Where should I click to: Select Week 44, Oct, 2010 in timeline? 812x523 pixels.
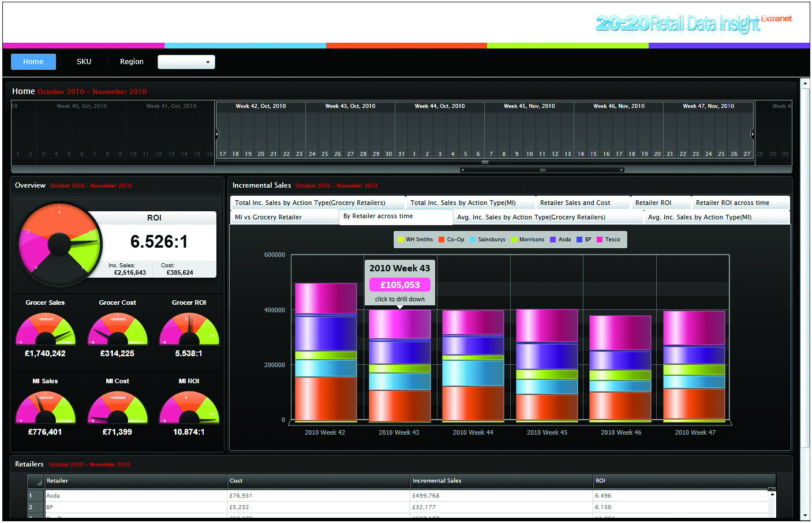click(440, 106)
